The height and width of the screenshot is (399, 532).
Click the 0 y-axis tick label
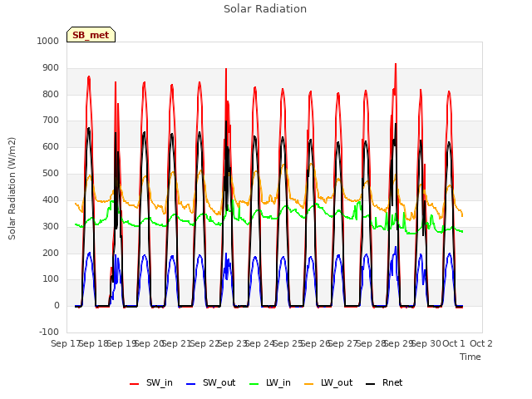[x=57, y=306]
